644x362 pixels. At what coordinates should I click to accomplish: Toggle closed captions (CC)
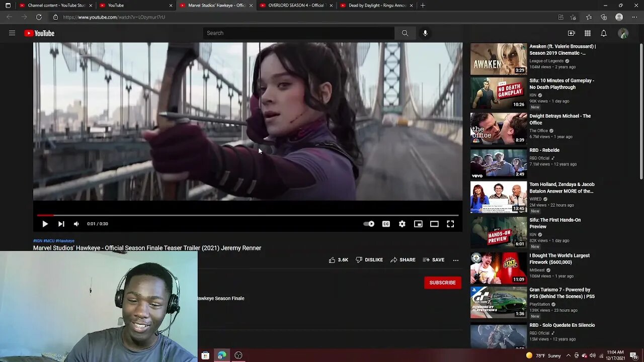(x=386, y=224)
